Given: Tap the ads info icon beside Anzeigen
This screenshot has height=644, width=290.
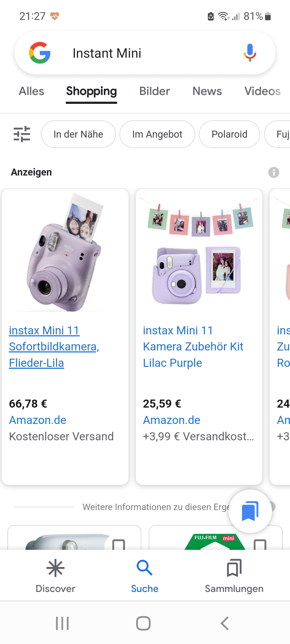Looking at the screenshot, I should 274,172.
